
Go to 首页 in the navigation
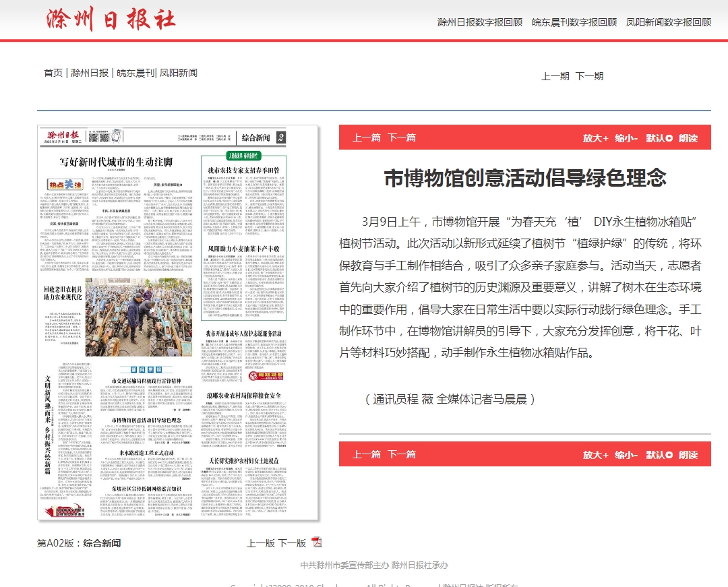coord(53,73)
